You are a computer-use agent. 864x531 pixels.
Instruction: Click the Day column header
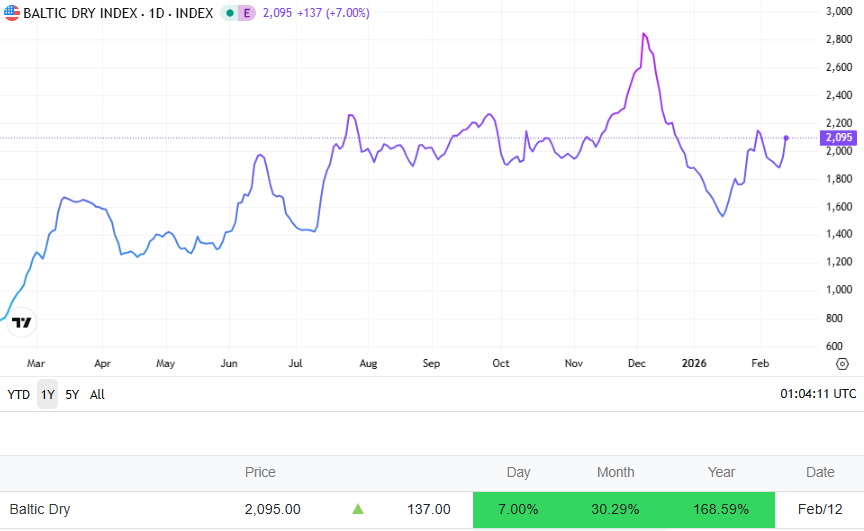pos(518,472)
